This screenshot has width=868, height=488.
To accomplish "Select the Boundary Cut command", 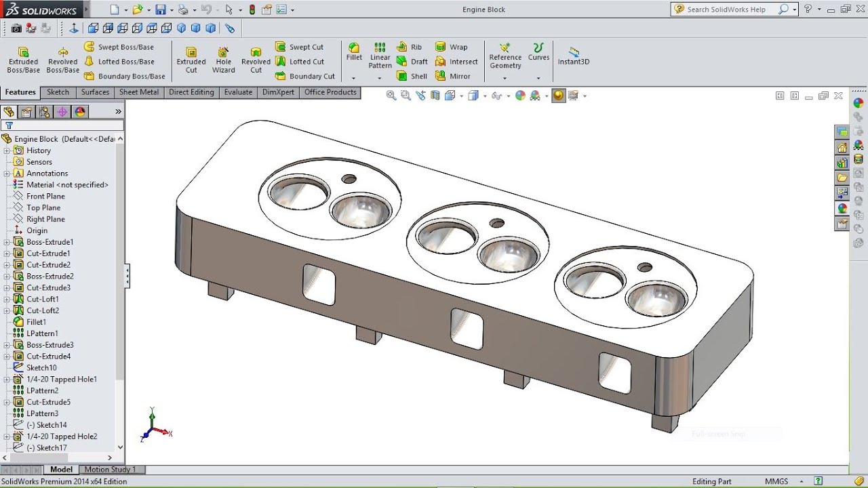I will [304, 76].
